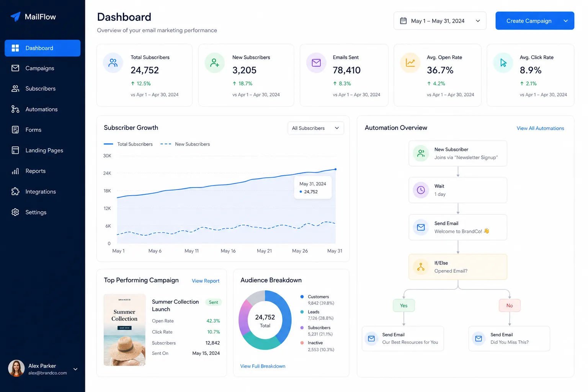
Task: Open the Dashboard menu item
Action: tap(42, 48)
